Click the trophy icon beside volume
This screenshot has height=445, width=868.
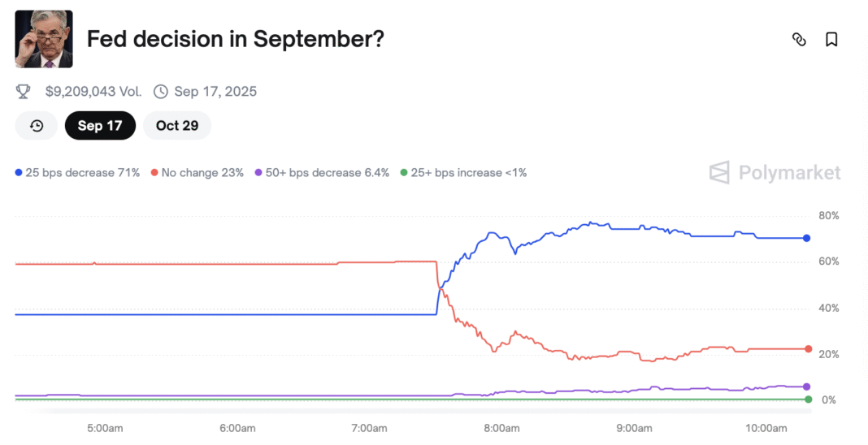click(24, 92)
